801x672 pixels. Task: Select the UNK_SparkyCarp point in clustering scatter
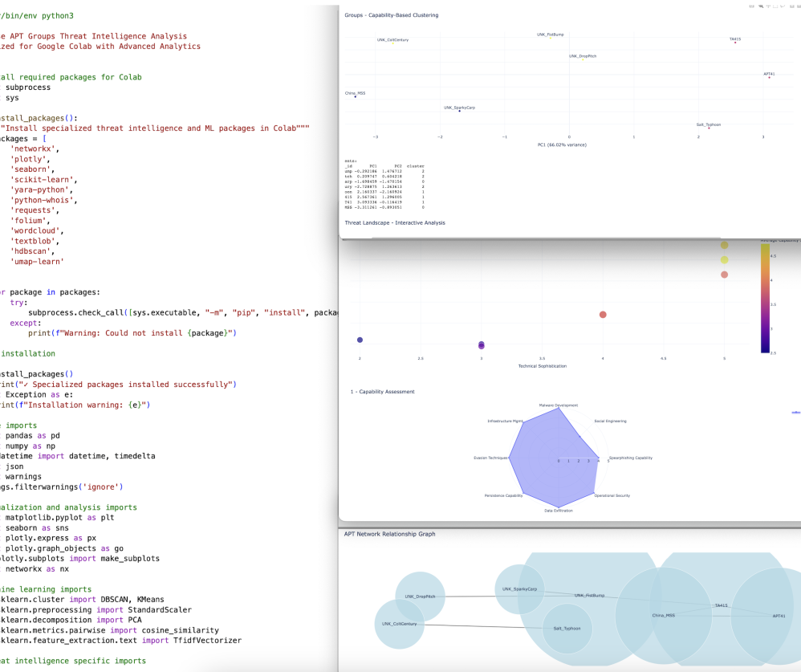coord(459,111)
